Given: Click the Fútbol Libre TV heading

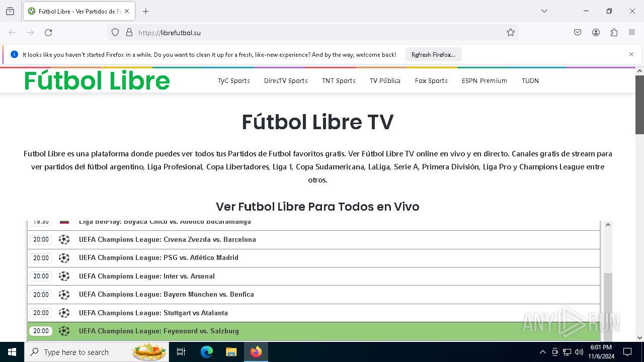Looking at the screenshot, I should click(x=317, y=122).
